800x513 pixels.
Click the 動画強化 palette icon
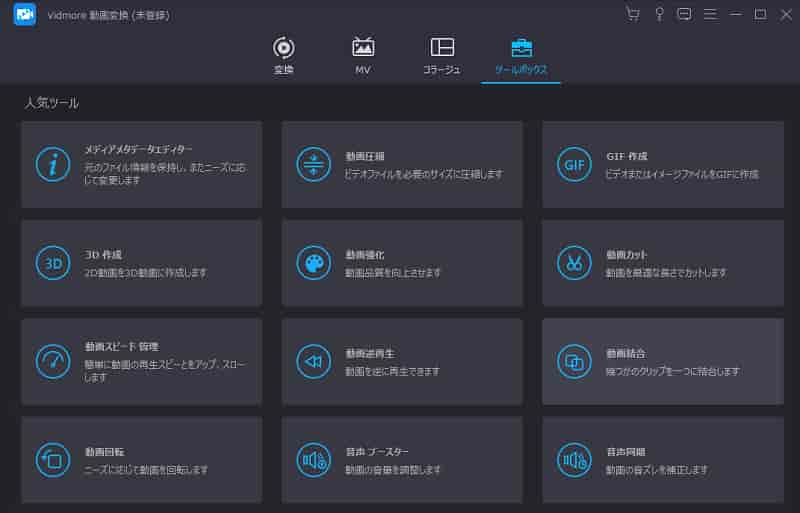click(314, 263)
